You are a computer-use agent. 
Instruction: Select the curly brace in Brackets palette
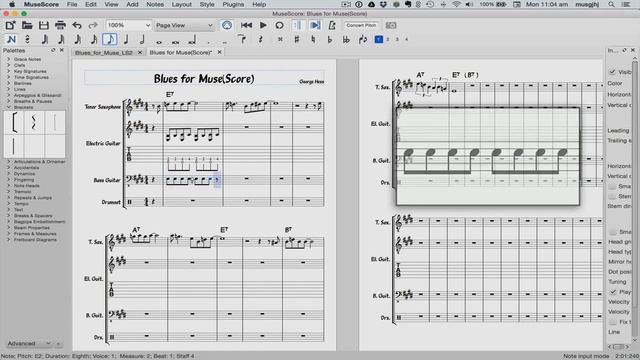34,122
